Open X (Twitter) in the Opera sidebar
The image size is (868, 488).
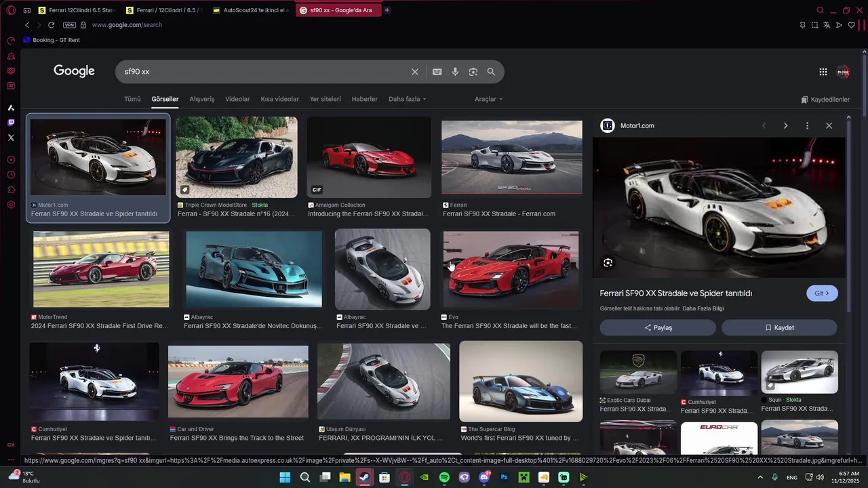11,138
